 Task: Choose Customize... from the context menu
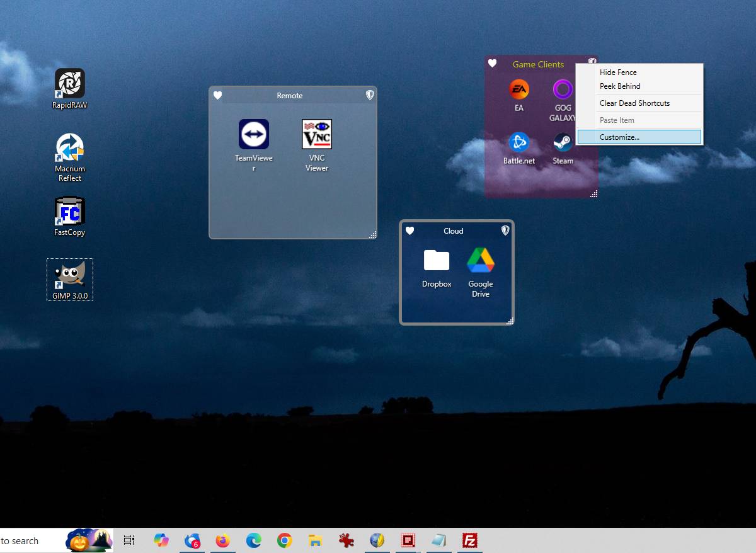pyautogui.click(x=619, y=137)
